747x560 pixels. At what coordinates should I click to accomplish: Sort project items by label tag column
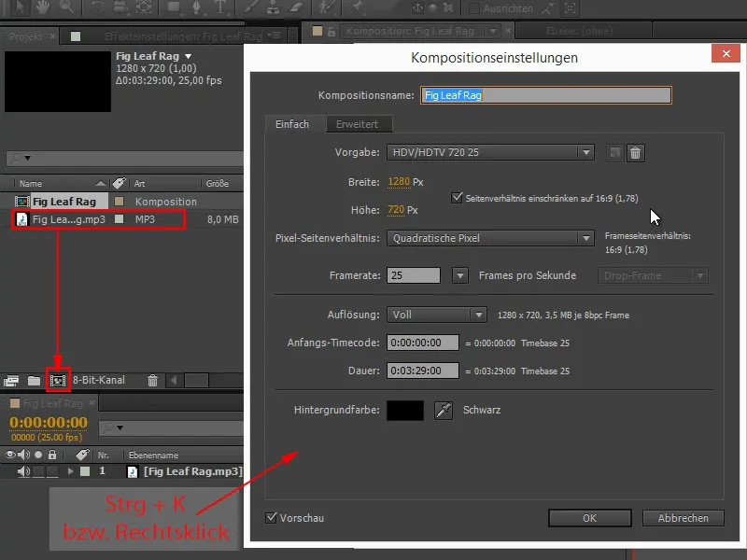coord(119,183)
